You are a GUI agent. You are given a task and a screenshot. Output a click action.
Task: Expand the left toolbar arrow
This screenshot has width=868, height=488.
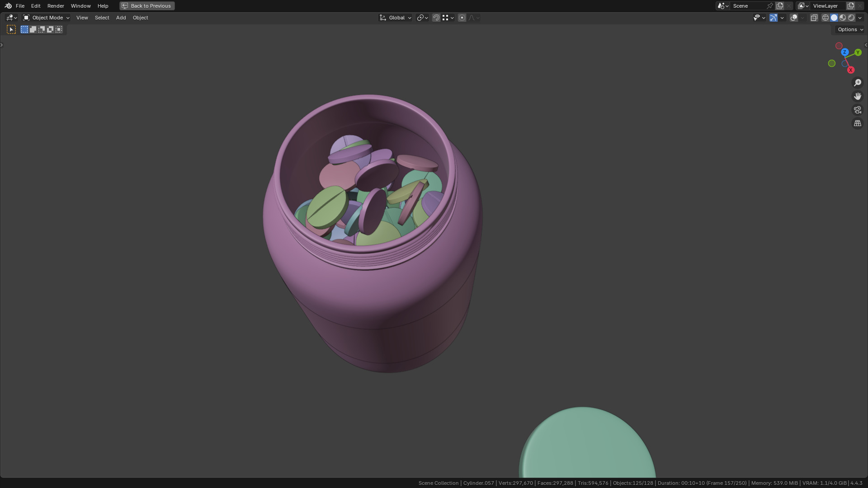(2, 45)
